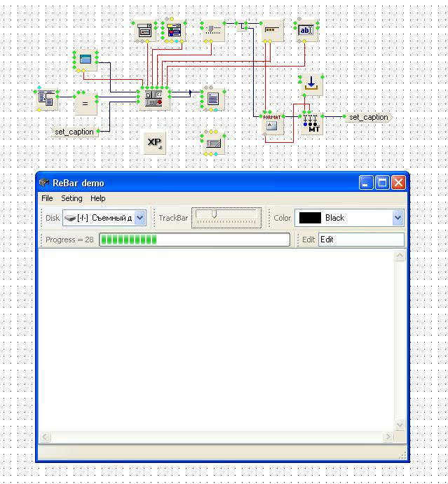
Task: Select the memo text document node
Action: pyautogui.click(x=213, y=99)
